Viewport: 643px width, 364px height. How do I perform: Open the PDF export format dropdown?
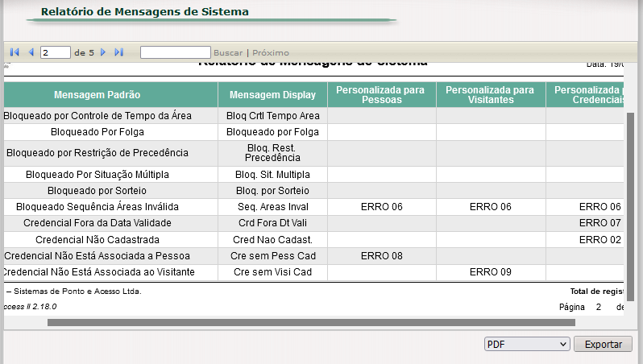[527, 345]
